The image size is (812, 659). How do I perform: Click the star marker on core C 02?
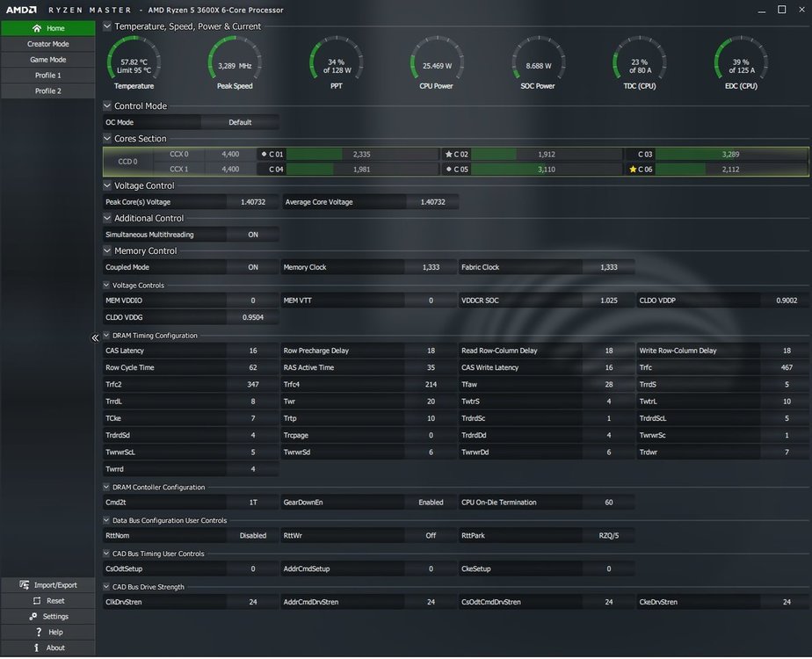click(x=448, y=155)
